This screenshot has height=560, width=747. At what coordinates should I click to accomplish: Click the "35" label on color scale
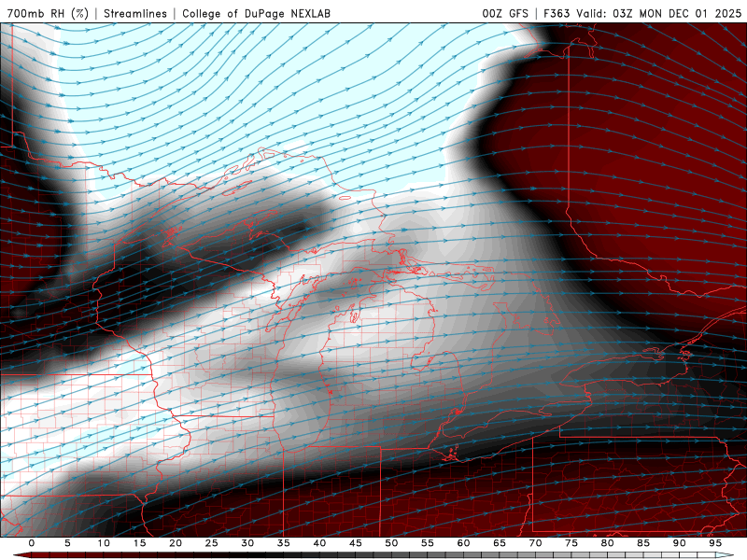[284, 543]
